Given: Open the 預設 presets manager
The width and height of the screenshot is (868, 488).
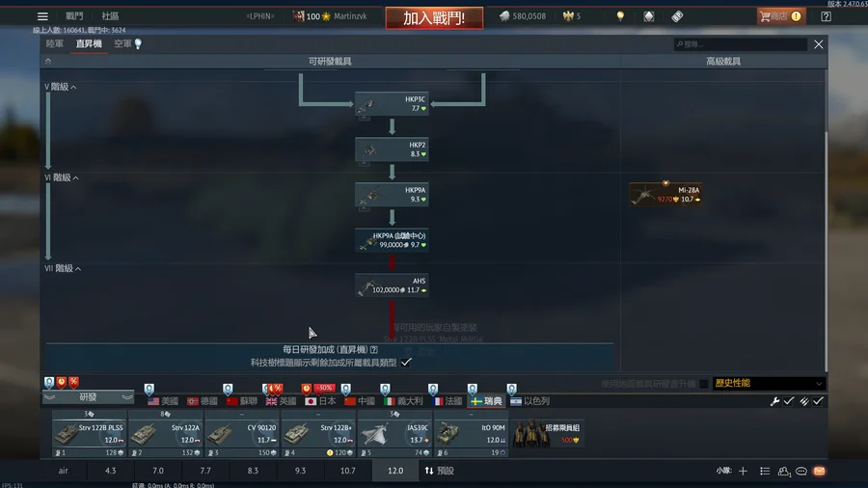Looking at the screenshot, I should pos(440,471).
